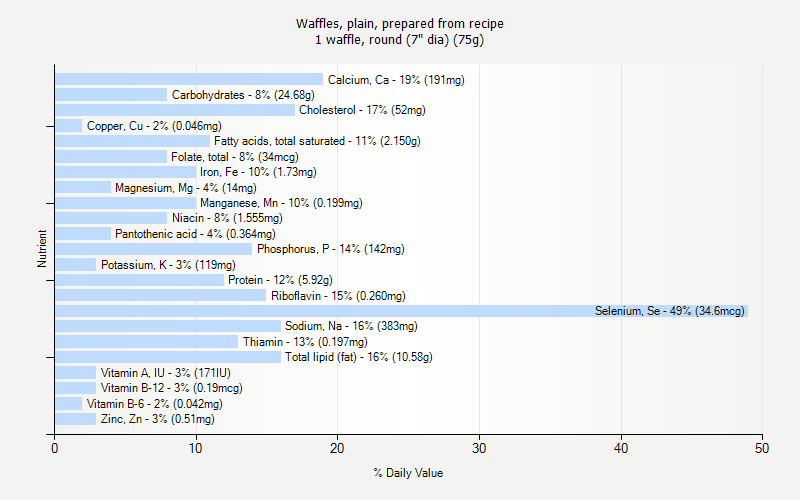The height and width of the screenshot is (500, 800).
Task: Click the Zinc, Zn - 3% (0.51mg) label
Action: 158,419
